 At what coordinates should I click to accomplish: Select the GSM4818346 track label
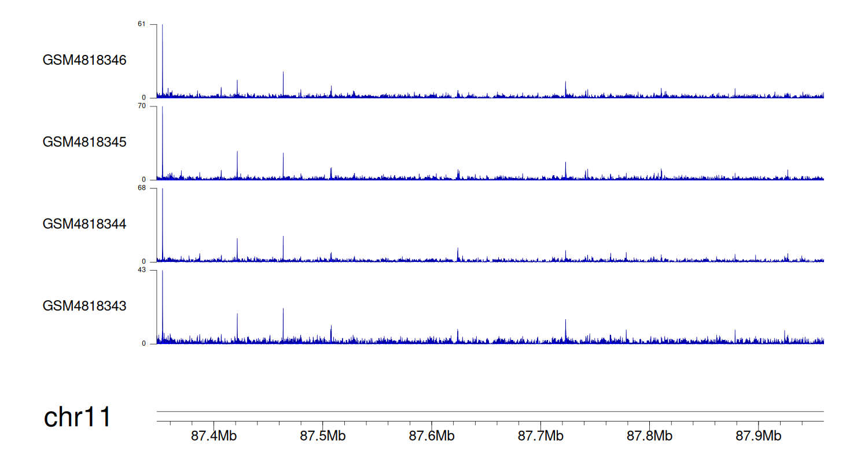[84, 60]
